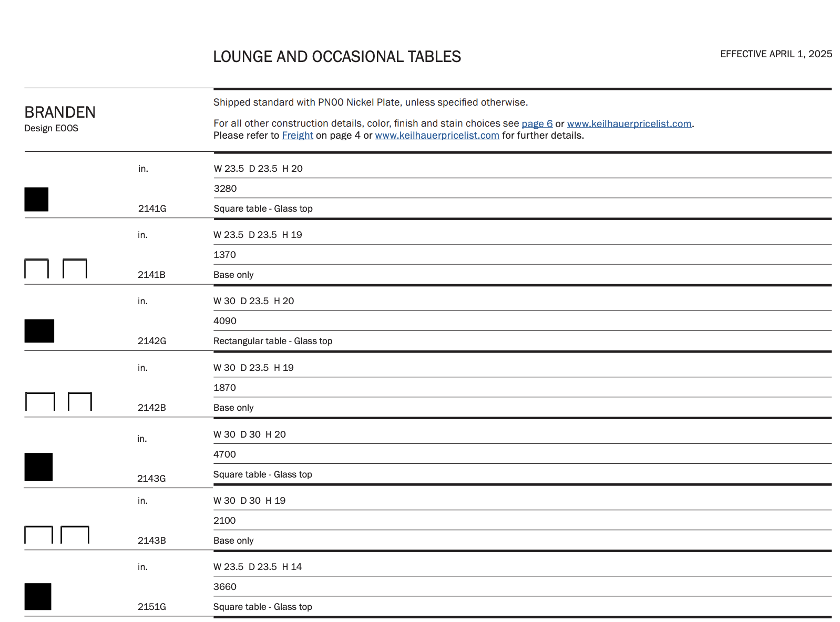The height and width of the screenshot is (622, 840).
Task: Click the 2141G square table black icon
Action: click(x=36, y=200)
